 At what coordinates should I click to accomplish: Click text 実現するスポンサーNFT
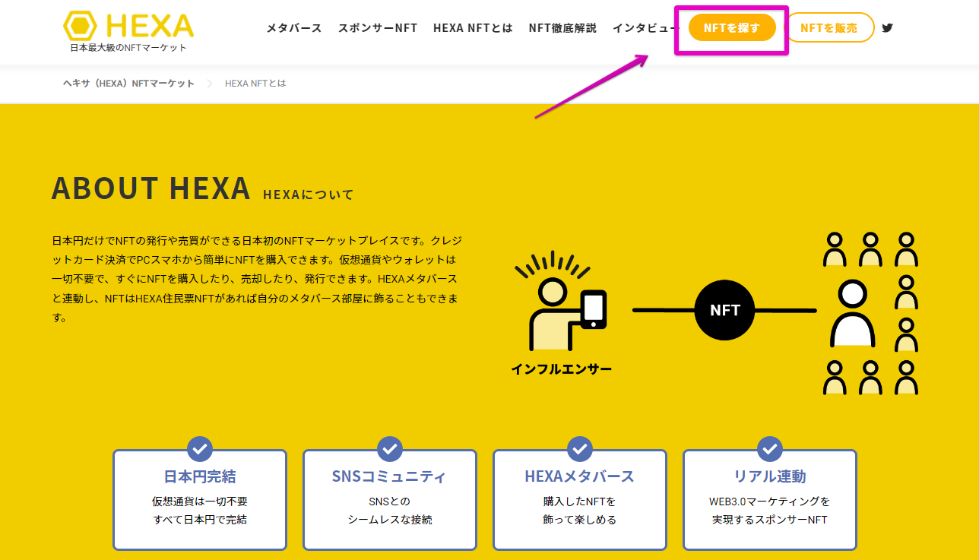pyautogui.click(x=770, y=520)
